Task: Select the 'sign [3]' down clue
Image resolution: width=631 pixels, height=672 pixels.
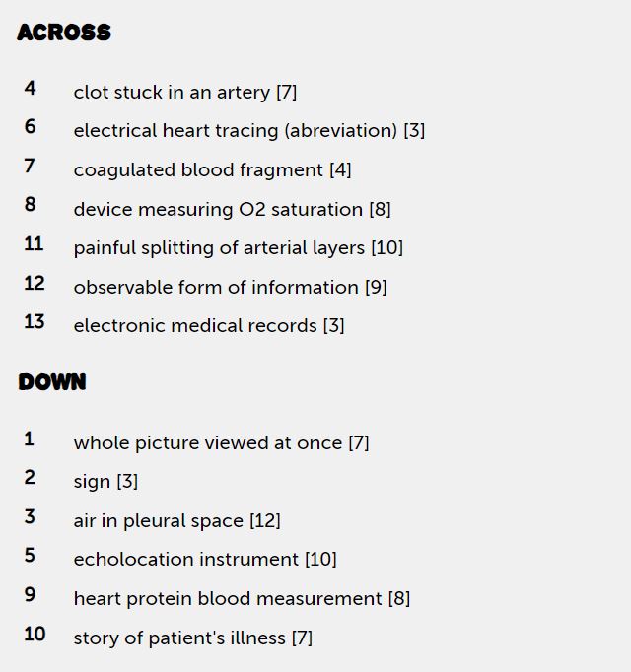Action: [x=105, y=481]
